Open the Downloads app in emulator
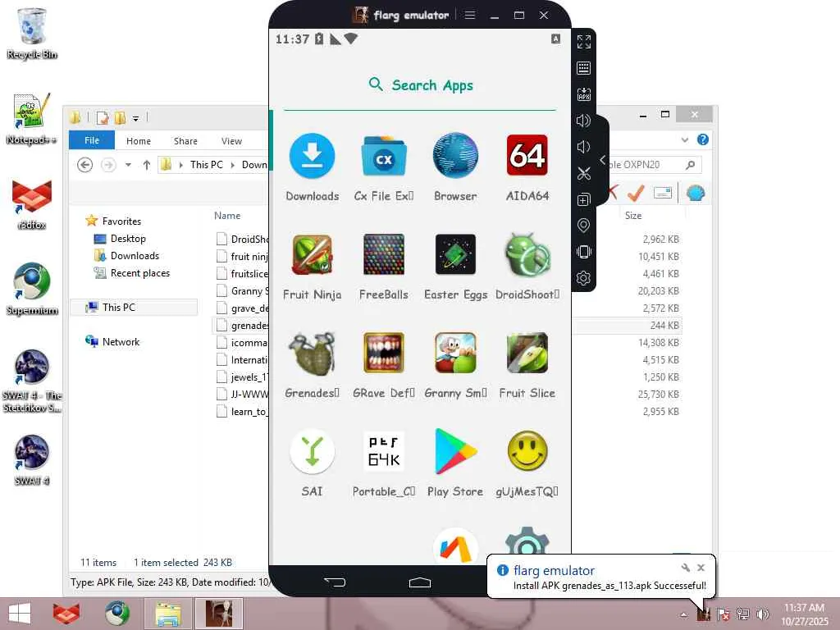The width and height of the screenshot is (840, 630). pyautogui.click(x=313, y=156)
